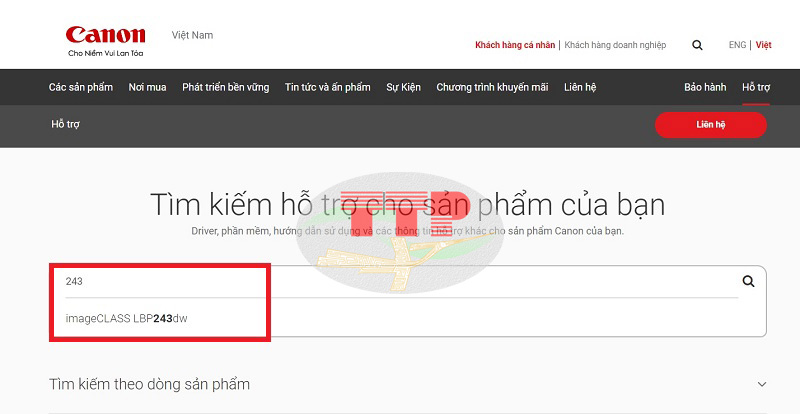This screenshot has height=414, width=800.
Task: Expand Tìm kiếm theo dòng sản phẩm chevron
Action: pyautogui.click(x=762, y=384)
